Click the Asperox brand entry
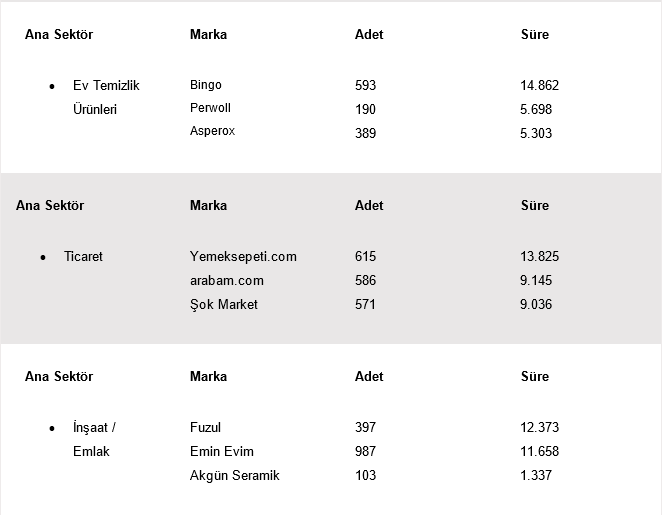Image resolution: width=662 pixels, height=515 pixels. [x=212, y=131]
